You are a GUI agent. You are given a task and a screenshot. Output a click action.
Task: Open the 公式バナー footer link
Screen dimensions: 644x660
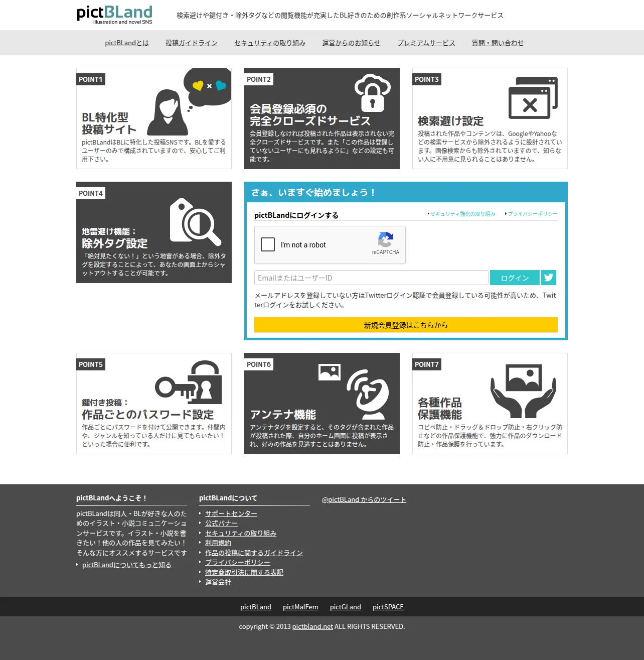(221, 523)
